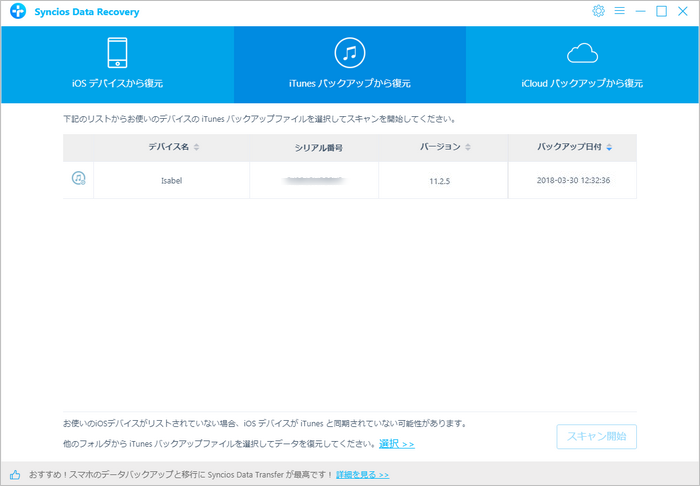Click the スキャン開始 button
This screenshot has width=700, height=486.
596,436
